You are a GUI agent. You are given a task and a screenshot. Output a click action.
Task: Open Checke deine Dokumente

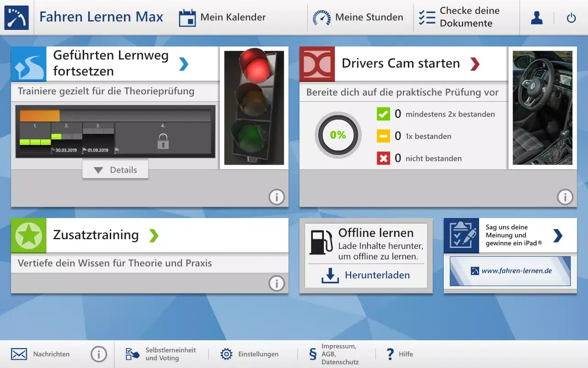(459, 17)
